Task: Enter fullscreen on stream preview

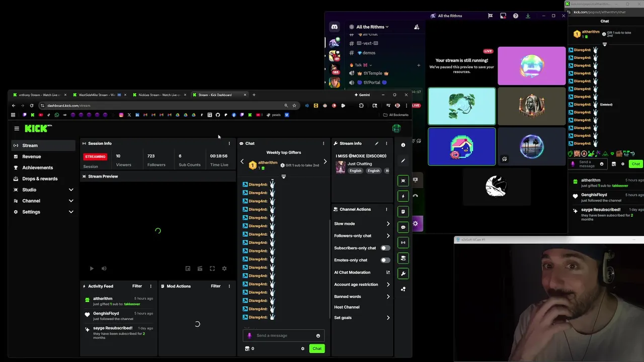Action: point(212,268)
